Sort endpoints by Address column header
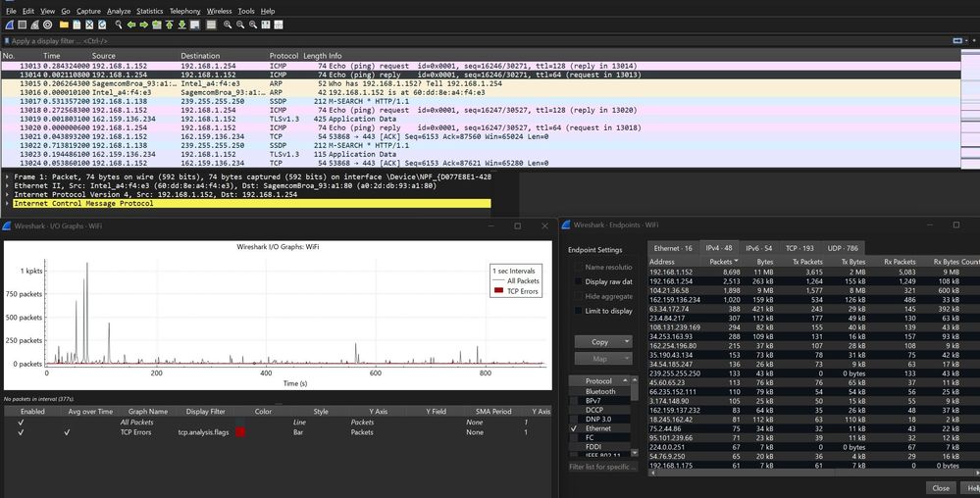Screen dimensions: 980x498 click(x=675, y=262)
